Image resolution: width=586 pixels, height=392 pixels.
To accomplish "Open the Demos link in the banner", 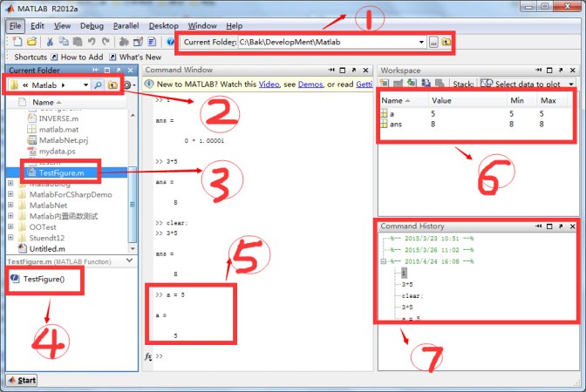I will click(x=310, y=84).
